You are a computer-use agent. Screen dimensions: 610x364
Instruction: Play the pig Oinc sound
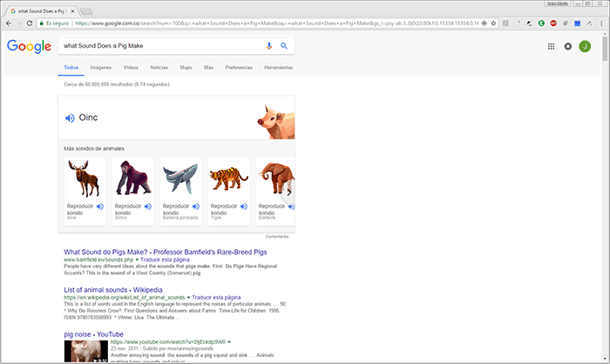pos(70,118)
